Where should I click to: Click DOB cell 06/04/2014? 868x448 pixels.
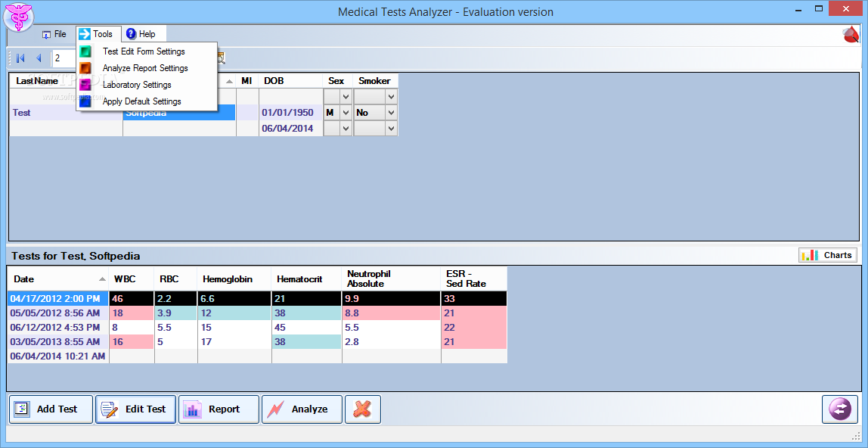pos(290,129)
